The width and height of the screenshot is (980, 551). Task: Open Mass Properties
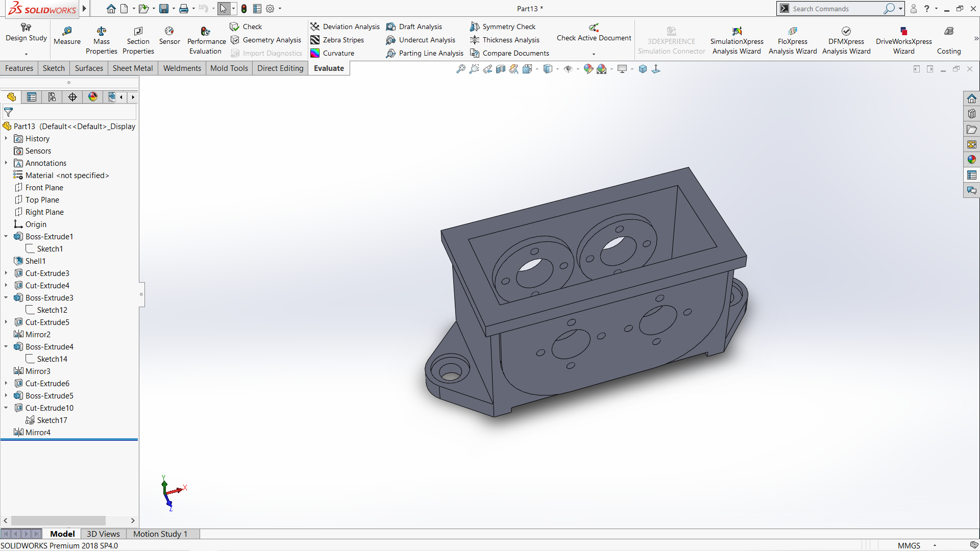point(101,40)
